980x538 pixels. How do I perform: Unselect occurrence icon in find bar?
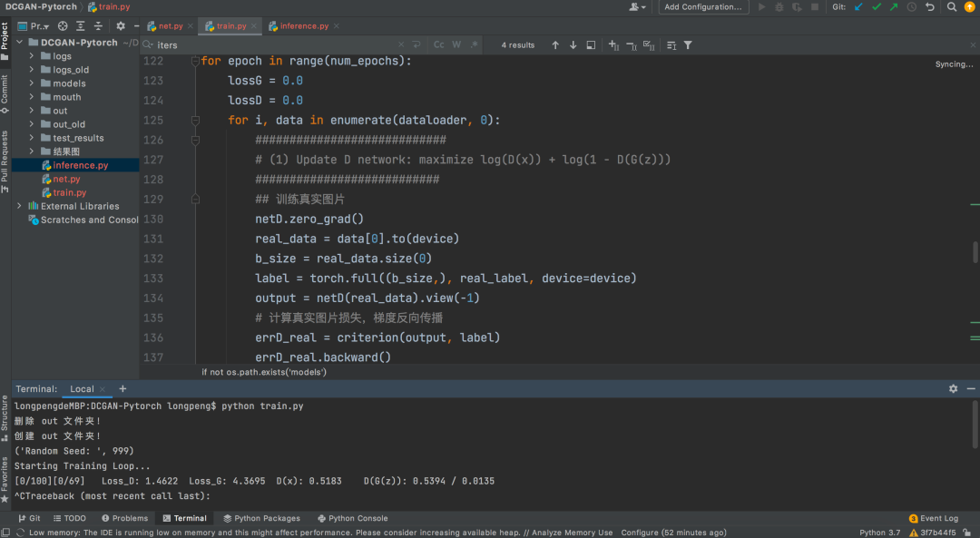(x=632, y=45)
